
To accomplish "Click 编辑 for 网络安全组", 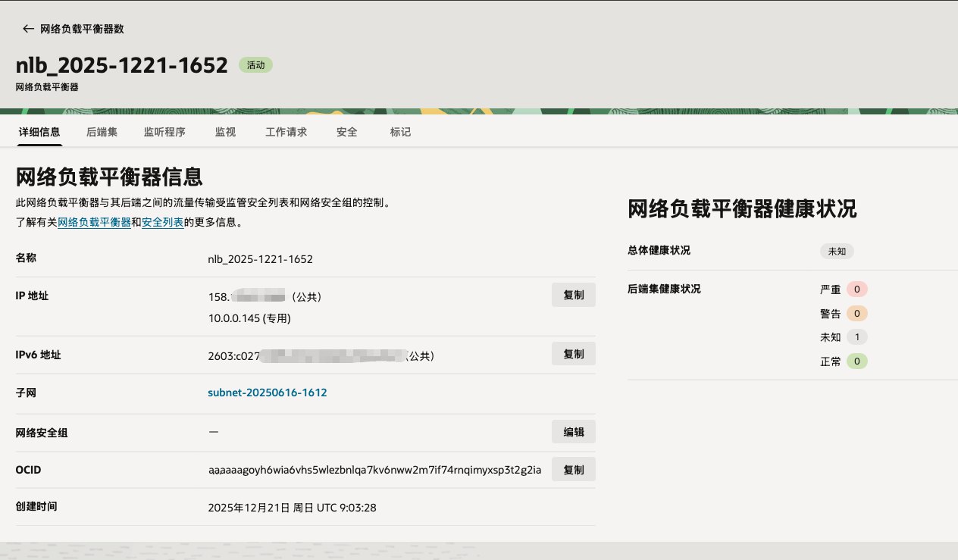I will tap(573, 432).
